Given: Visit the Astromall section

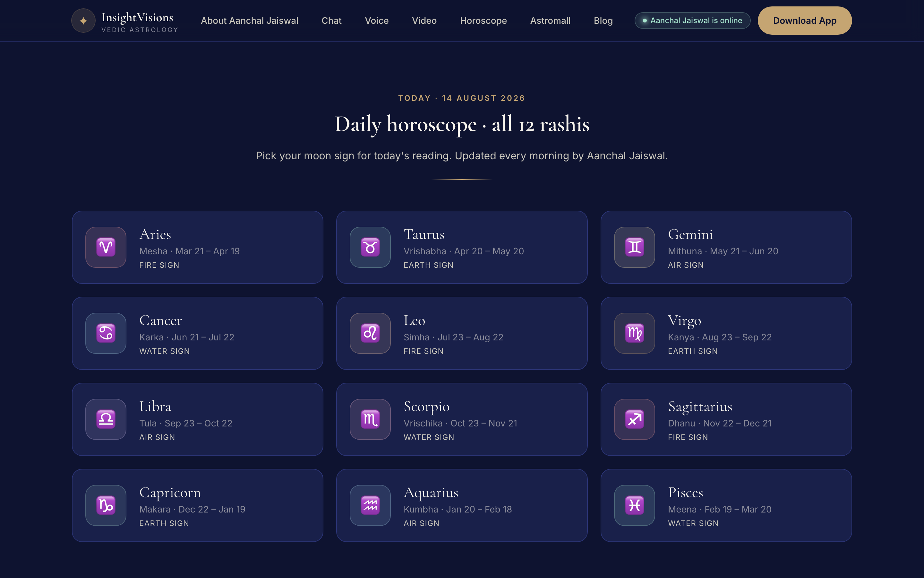Looking at the screenshot, I should [550, 21].
